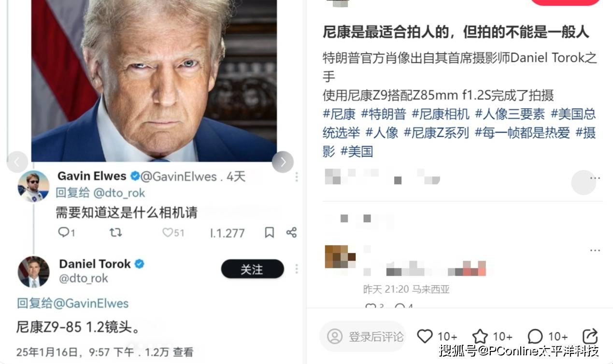Open more options beside Daniel Torok's follow button

point(297,269)
